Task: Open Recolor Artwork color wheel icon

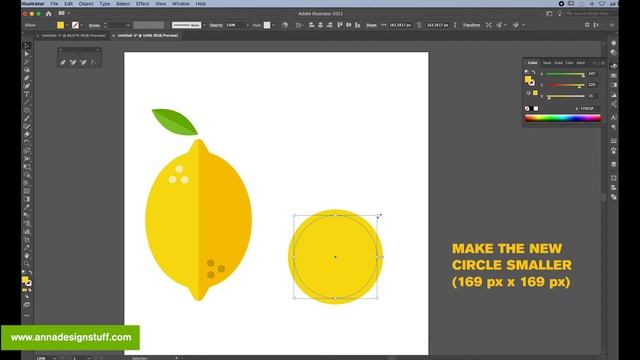Action: click(x=285, y=25)
